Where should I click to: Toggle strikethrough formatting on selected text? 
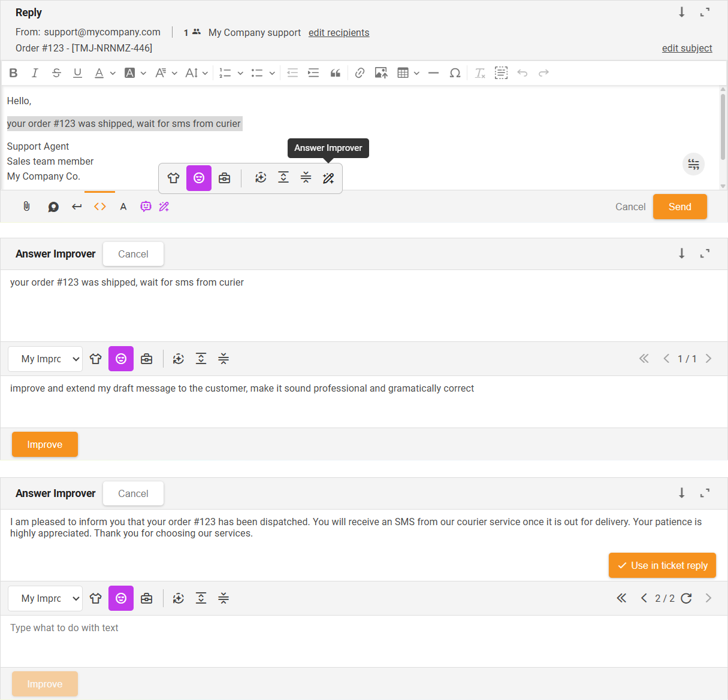coord(56,72)
